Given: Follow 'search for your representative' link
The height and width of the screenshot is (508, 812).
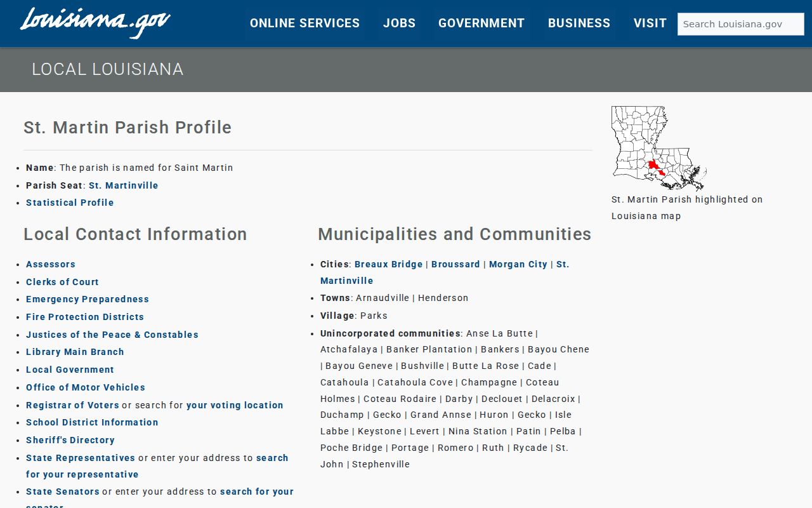Looking at the screenshot, I should click(157, 466).
